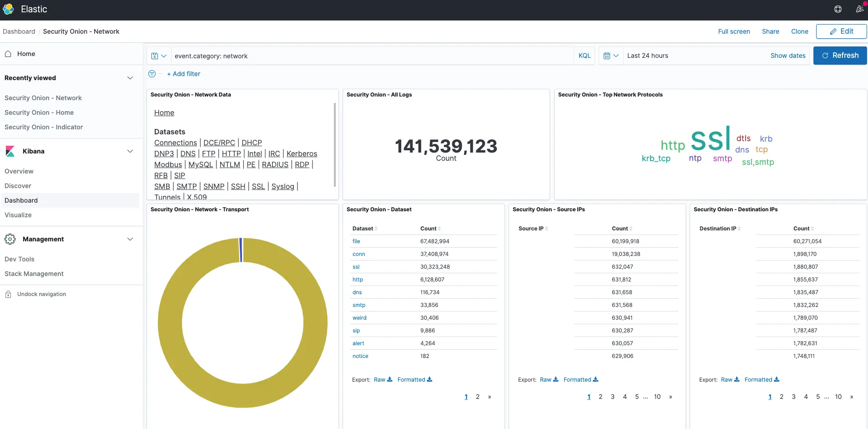The height and width of the screenshot is (429, 868).
Task: Open the saved query menu icon
Action: click(x=159, y=56)
